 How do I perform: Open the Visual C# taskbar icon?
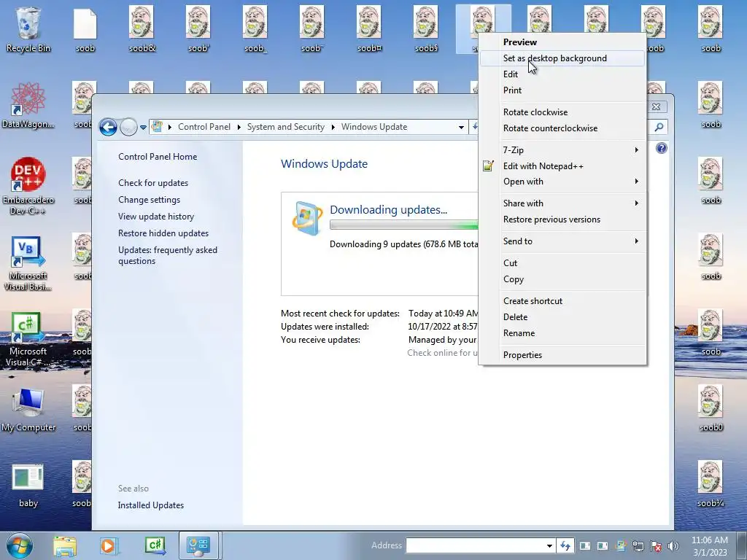click(155, 545)
